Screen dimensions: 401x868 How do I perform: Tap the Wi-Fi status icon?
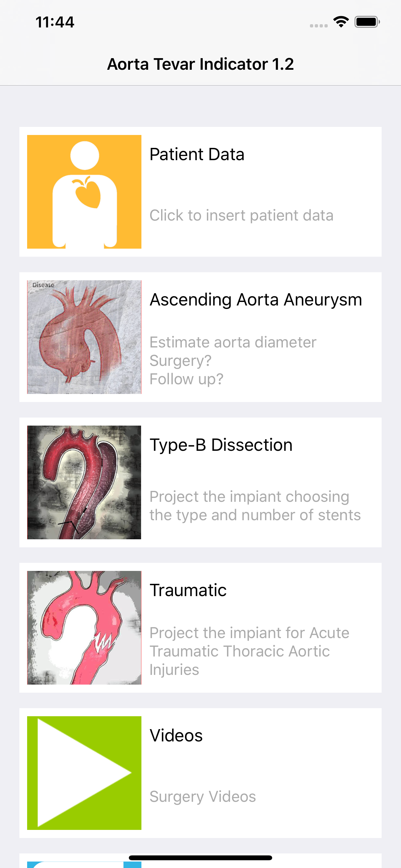click(341, 22)
